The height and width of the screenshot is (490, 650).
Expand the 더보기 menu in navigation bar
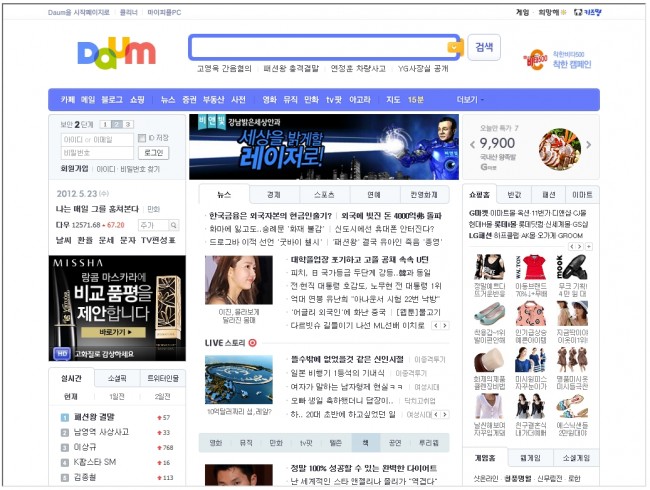[x=469, y=100]
